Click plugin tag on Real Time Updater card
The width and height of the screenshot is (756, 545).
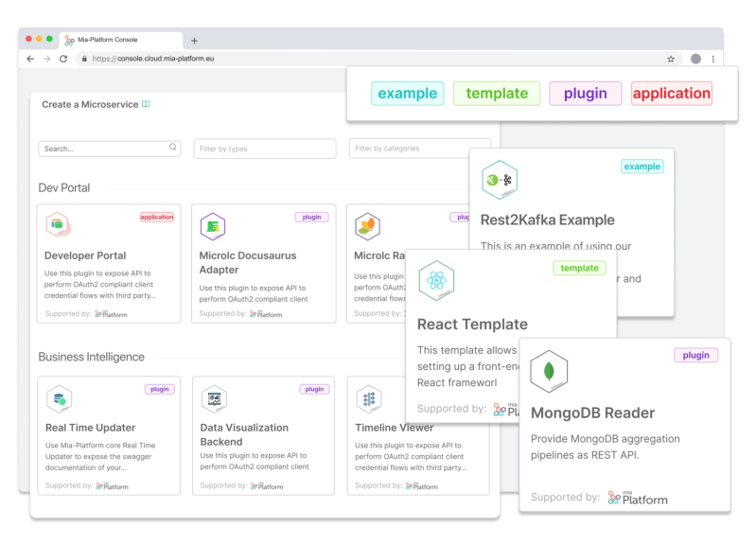[x=160, y=389]
